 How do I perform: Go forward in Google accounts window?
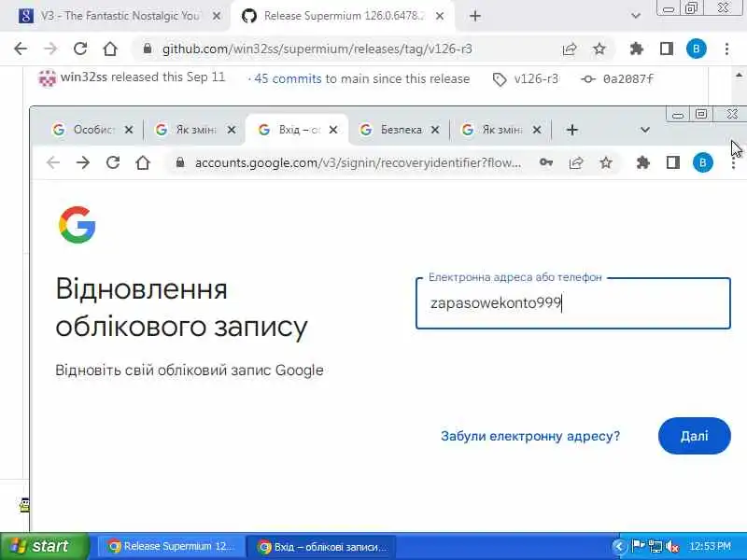(83, 162)
